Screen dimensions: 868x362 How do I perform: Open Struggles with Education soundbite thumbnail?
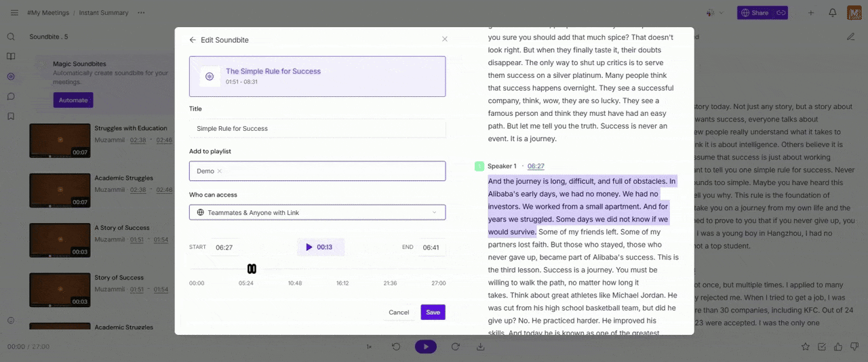[60, 140]
